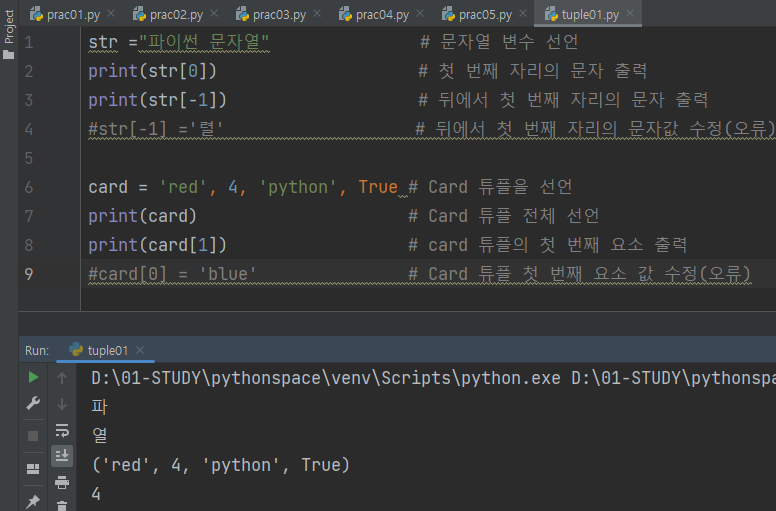Click the tuple output line in console
776x511 pixels.
[x=221, y=465]
